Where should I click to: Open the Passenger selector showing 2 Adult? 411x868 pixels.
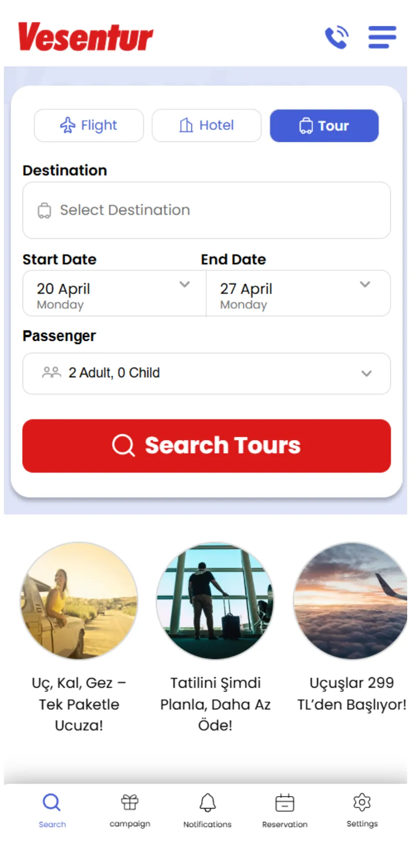click(x=206, y=373)
